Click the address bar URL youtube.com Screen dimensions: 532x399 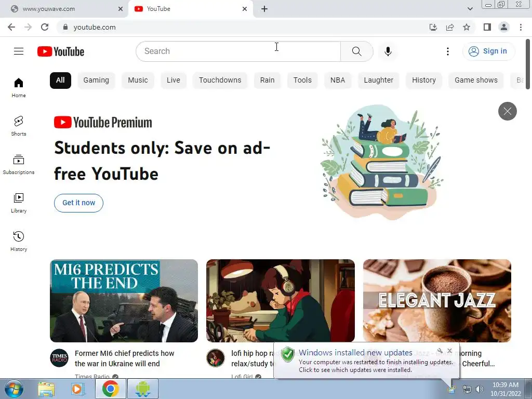coord(95,27)
